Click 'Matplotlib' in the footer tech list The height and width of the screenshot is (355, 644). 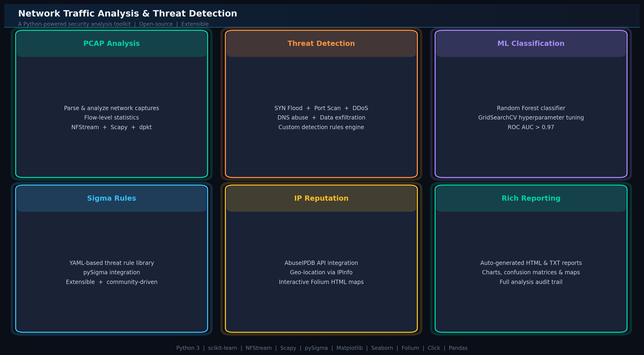click(x=349, y=348)
